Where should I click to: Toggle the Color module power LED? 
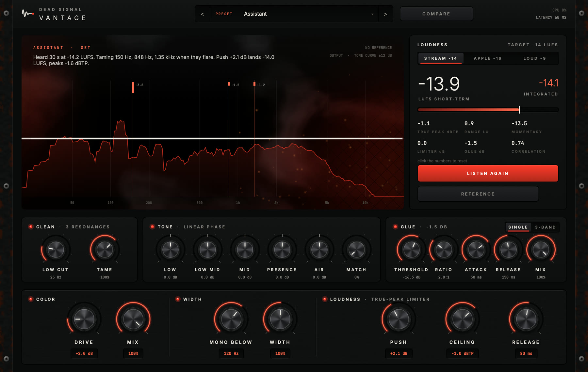(x=31, y=299)
